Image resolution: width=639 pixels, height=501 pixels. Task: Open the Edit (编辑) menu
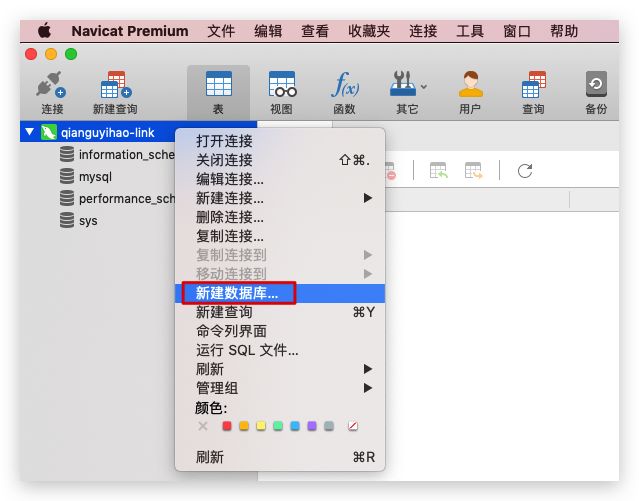coord(268,31)
